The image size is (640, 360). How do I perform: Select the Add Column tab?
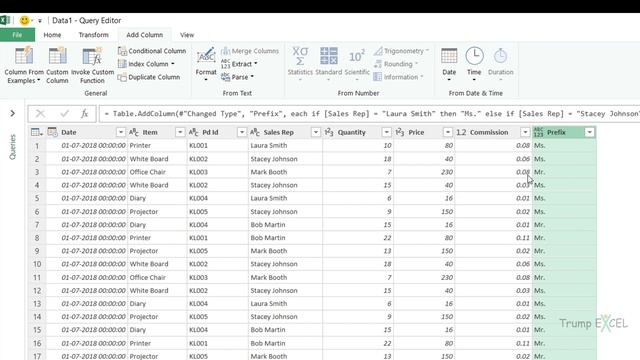pyautogui.click(x=144, y=35)
